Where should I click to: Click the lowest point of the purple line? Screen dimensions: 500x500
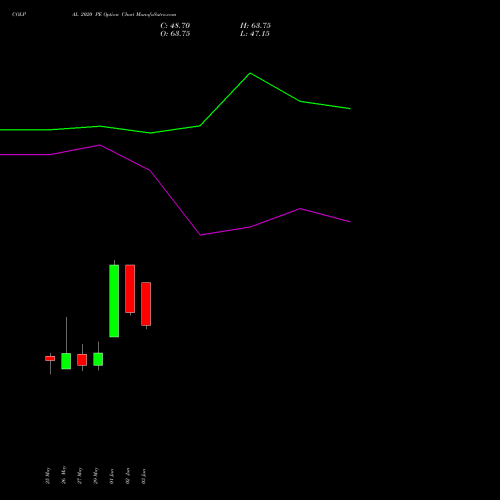[x=200, y=235]
